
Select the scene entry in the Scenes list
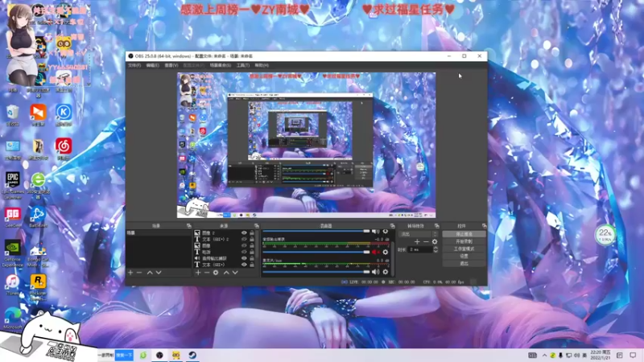[159, 232]
